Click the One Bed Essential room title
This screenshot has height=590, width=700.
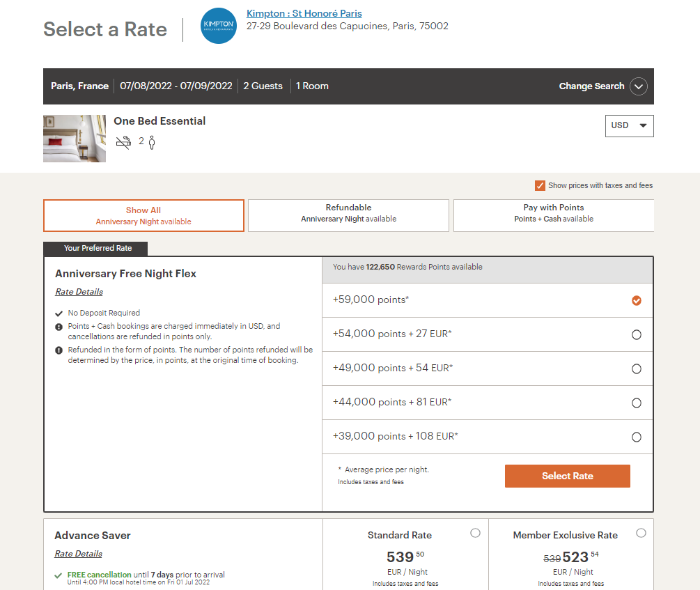coord(160,121)
